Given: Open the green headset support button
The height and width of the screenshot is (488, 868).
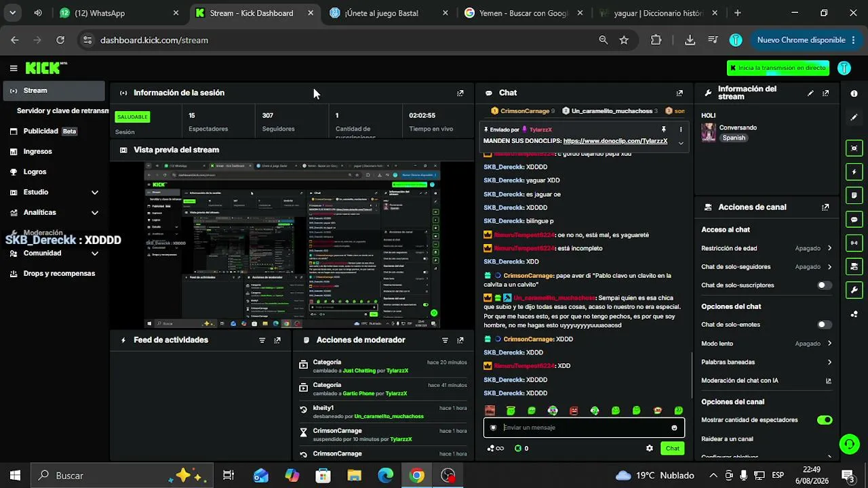Looking at the screenshot, I should [849, 445].
